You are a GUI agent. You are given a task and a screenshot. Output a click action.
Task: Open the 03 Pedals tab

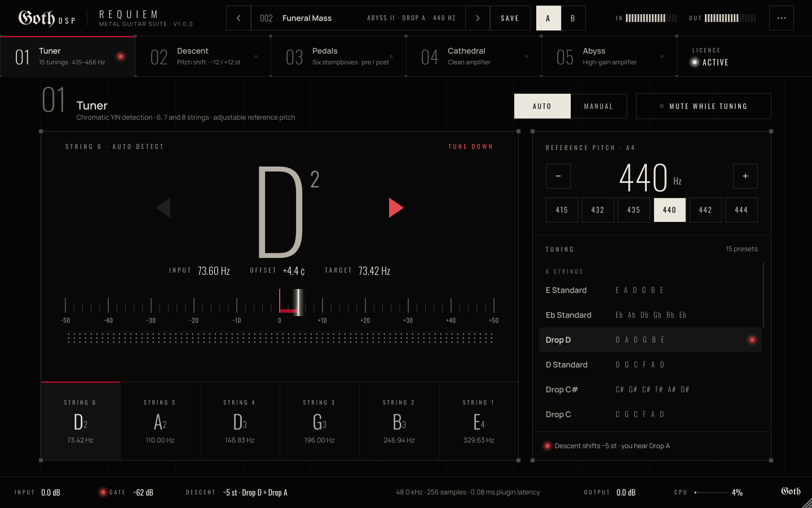[x=338, y=56]
